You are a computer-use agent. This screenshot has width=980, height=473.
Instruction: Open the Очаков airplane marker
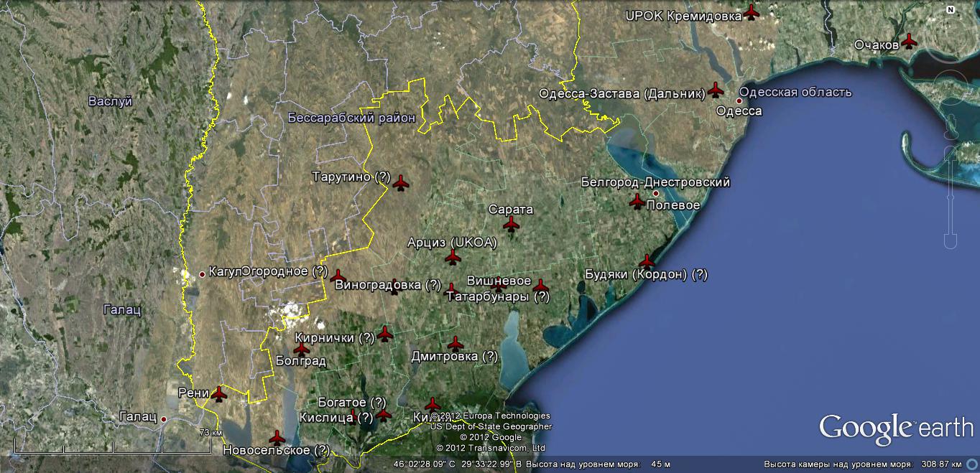pyautogui.click(x=909, y=41)
